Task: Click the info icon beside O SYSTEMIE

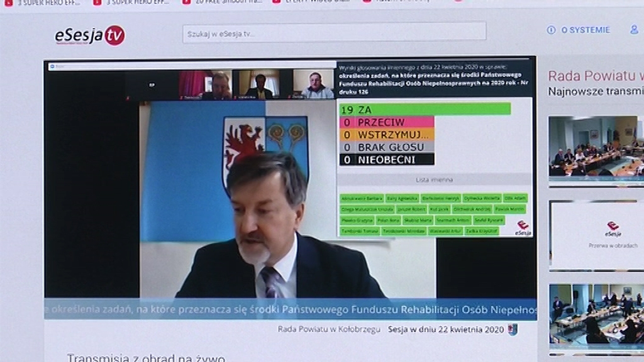Action: click(x=551, y=30)
